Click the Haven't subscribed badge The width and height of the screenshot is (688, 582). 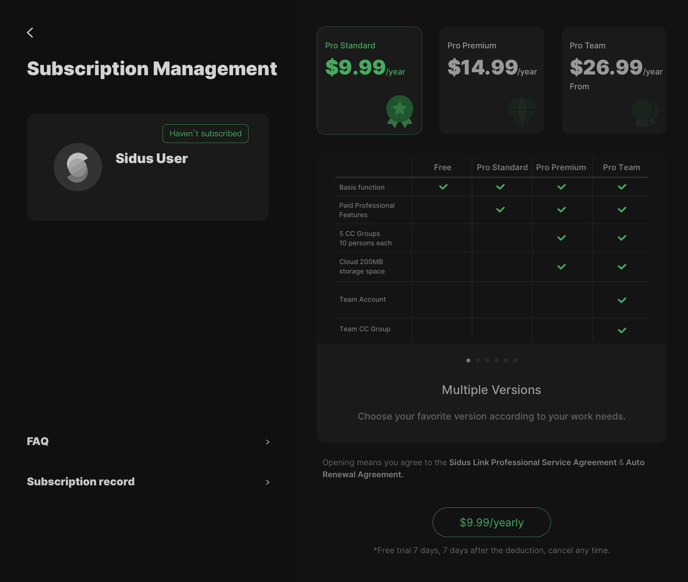click(x=205, y=133)
